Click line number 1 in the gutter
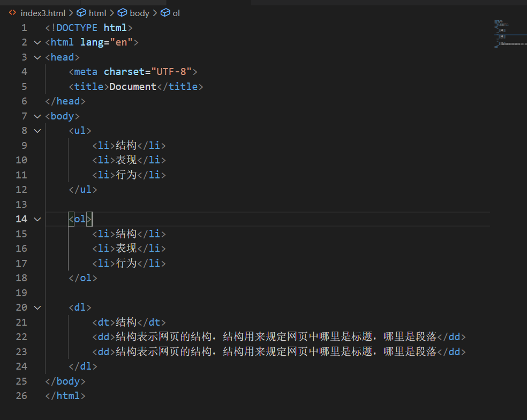Image resolution: width=527 pixels, height=420 pixels. [24, 27]
